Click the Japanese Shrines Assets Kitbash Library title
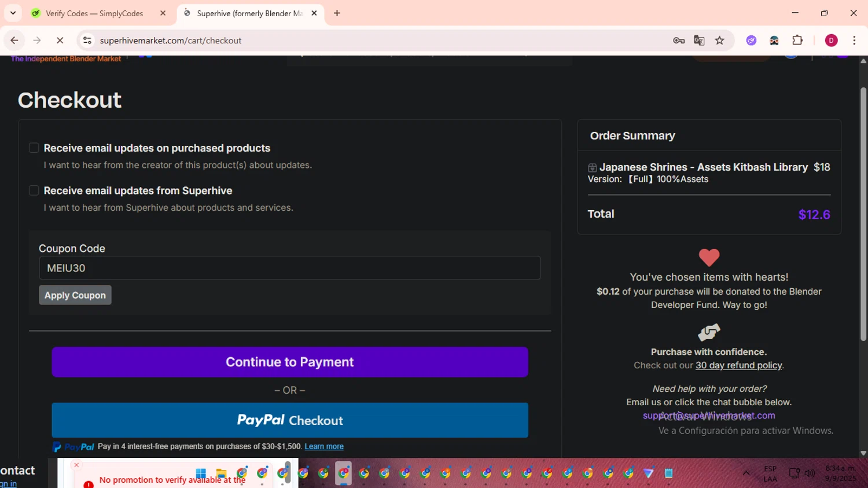The width and height of the screenshot is (868, 488). 704,167
